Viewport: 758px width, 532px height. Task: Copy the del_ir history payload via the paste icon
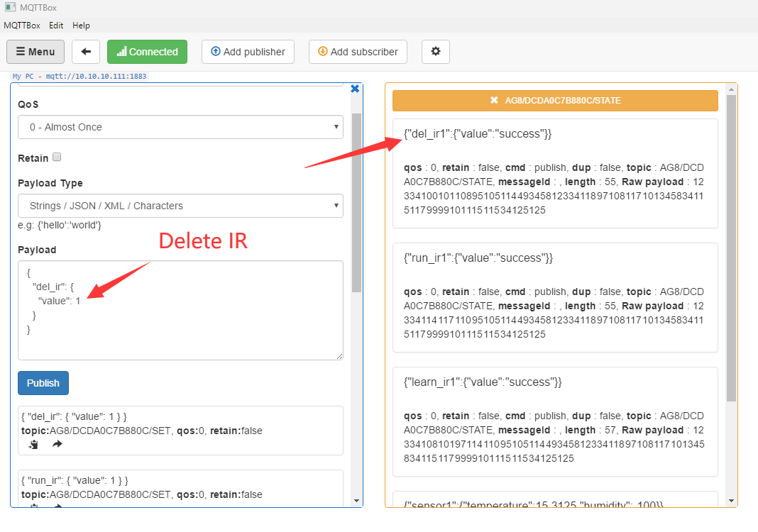[x=33, y=445]
